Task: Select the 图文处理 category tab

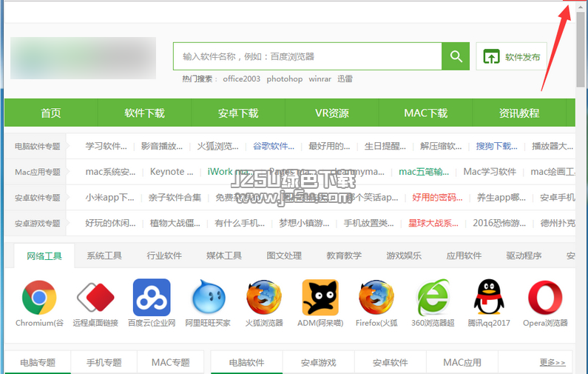Action: point(284,256)
